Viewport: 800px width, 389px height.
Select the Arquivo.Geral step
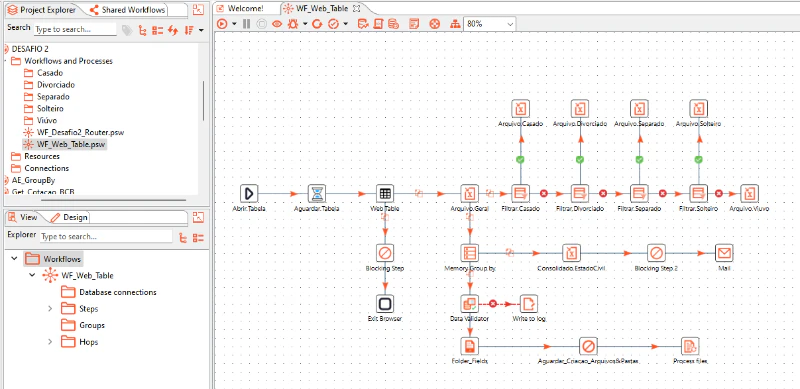469,193
